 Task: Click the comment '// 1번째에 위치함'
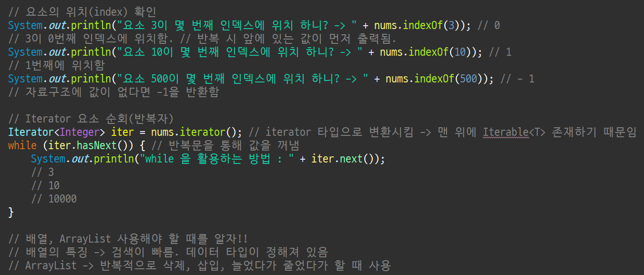[56, 65]
